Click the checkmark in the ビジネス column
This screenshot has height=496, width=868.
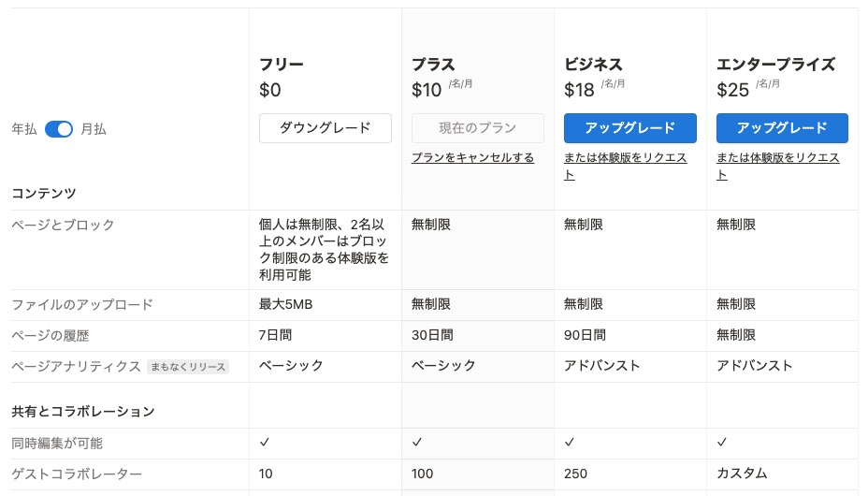569,442
